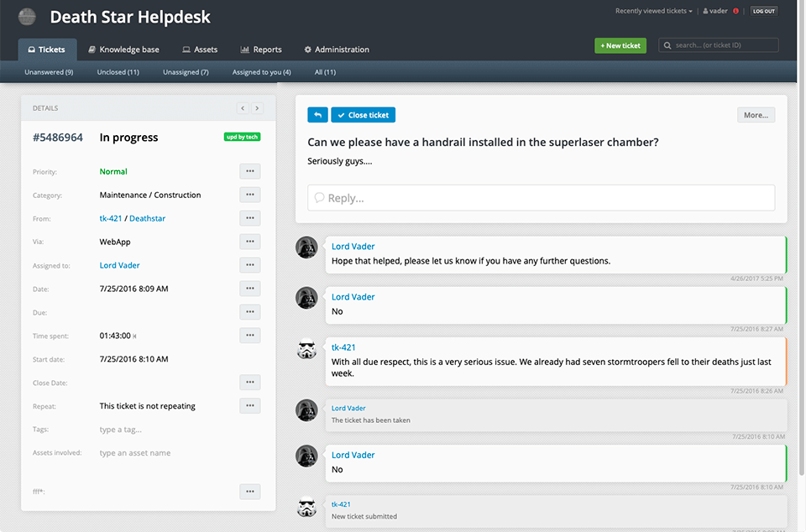Switch to the All (11) tab
806x532 pixels.
325,72
